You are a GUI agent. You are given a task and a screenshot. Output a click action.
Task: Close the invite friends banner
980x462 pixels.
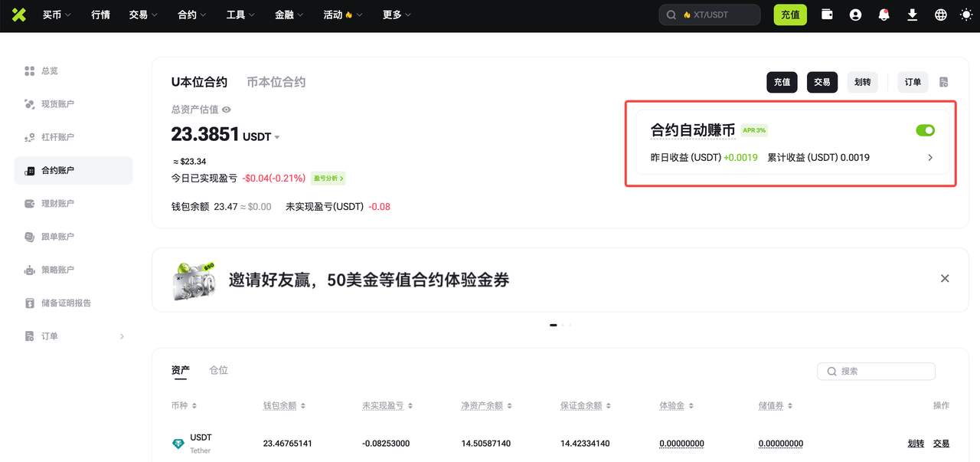945,279
